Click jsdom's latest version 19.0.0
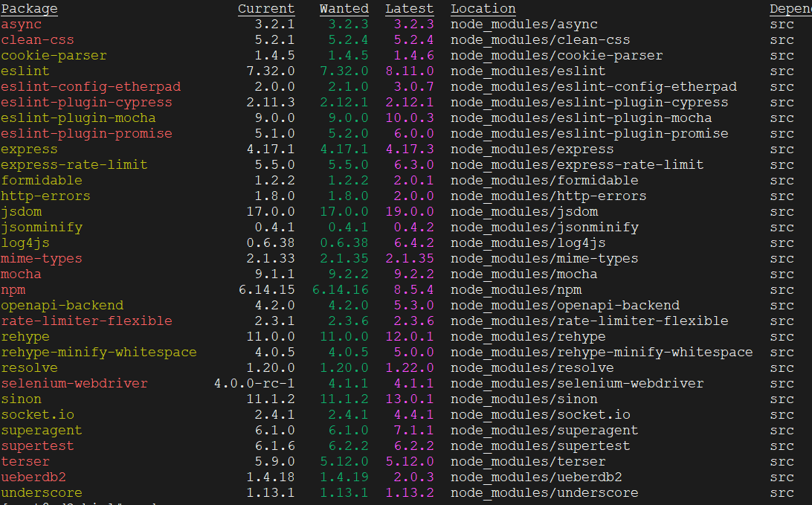Image resolution: width=812 pixels, height=505 pixels. coord(410,211)
